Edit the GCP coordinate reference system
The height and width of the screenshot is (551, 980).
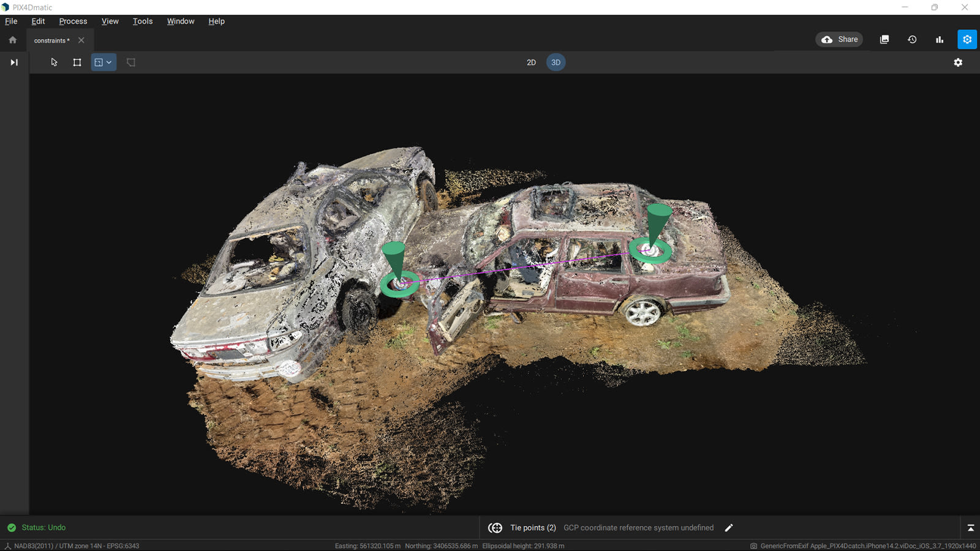(x=729, y=527)
